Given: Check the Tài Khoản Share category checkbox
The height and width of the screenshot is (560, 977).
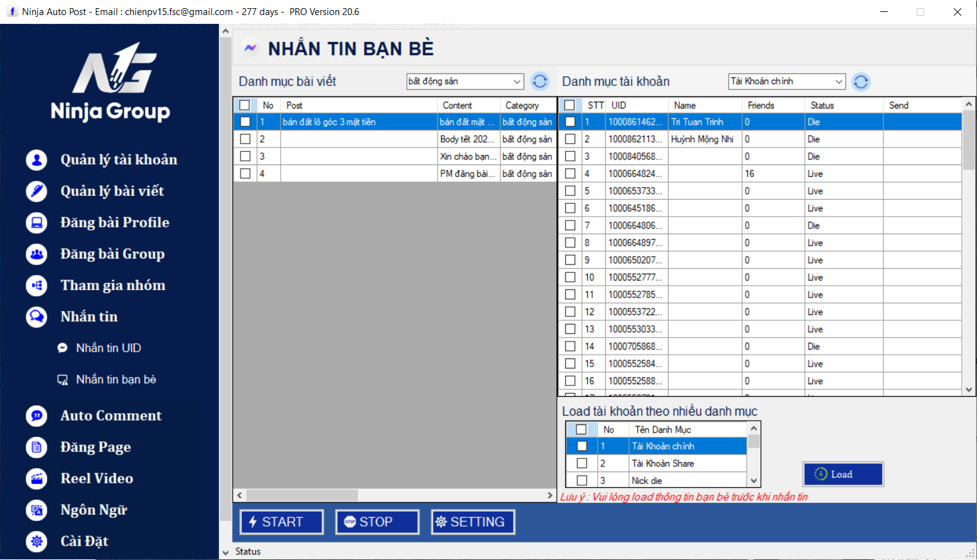Looking at the screenshot, I should [x=582, y=463].
